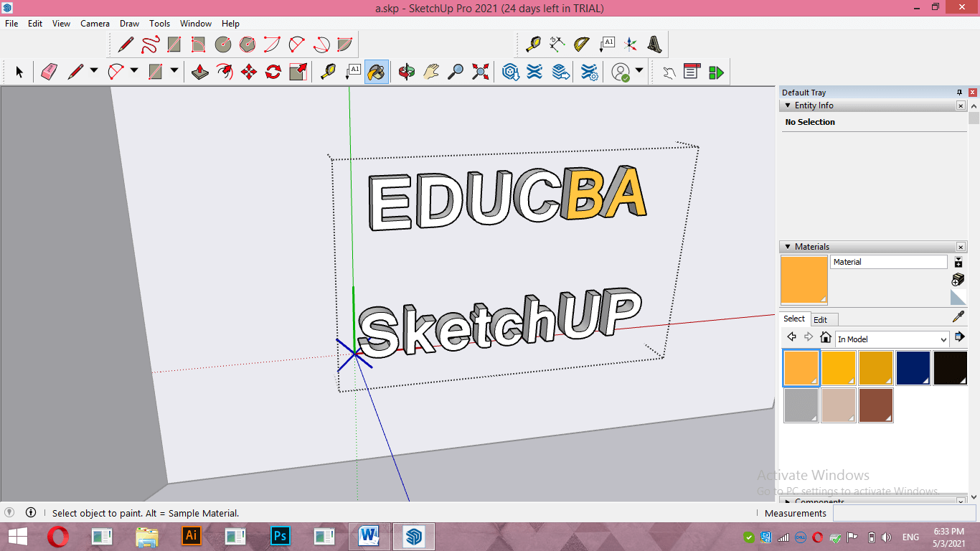Select the Pie tool
Image resolution: width=980 pixels, height=551 pixels.
[x=345, y=44]
